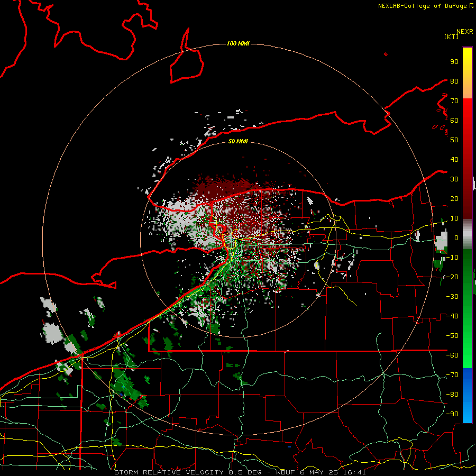
Task: Select the -10 knot scale label
Action: pyautogui.click(x=452, y=258)
